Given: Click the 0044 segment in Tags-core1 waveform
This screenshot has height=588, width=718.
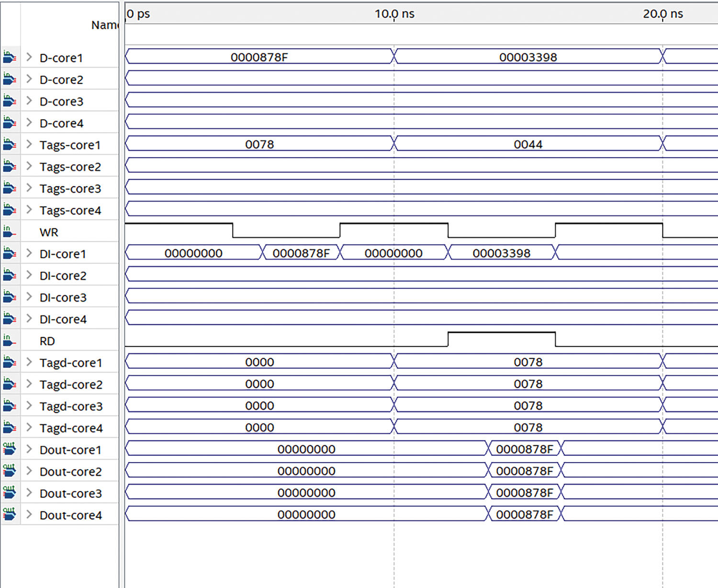Looking at the screenshot, I should [x=528, y=144].
